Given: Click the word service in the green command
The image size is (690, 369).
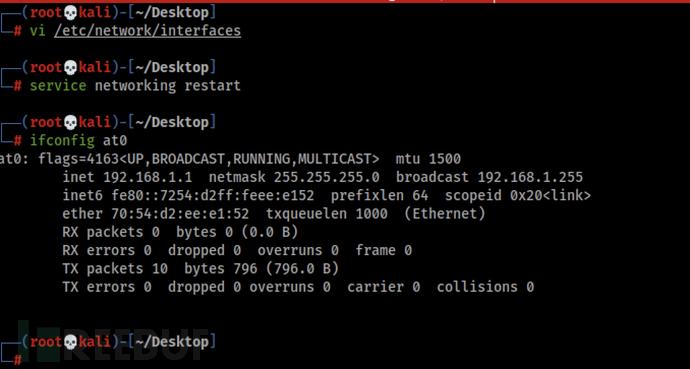Looking at the screenshot, I should coord(58,85).
